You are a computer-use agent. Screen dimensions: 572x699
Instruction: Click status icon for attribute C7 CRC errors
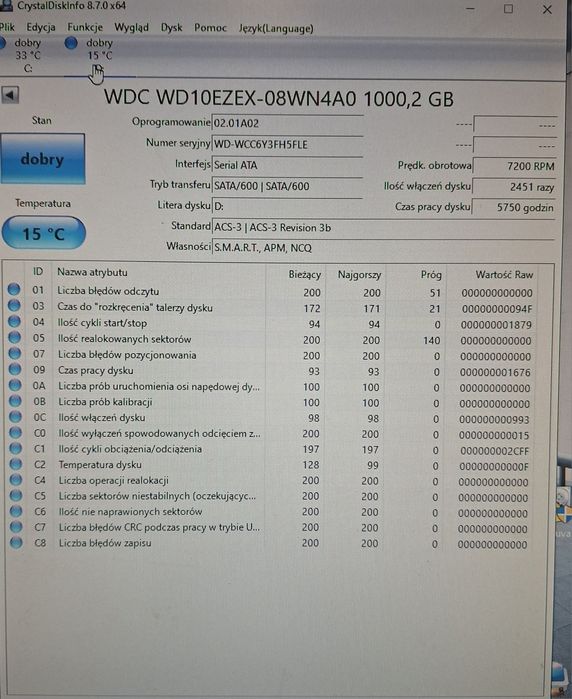click(16, 527)
